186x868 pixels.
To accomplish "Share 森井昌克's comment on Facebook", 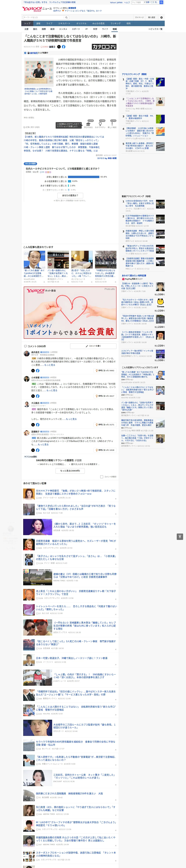I will pos(38,371).
